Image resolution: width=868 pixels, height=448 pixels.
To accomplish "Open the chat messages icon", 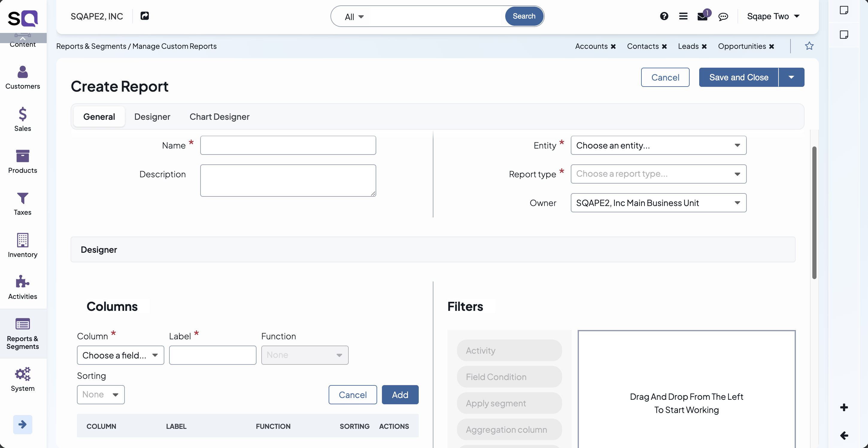I will pyautogui.click(x=723, y=16).
